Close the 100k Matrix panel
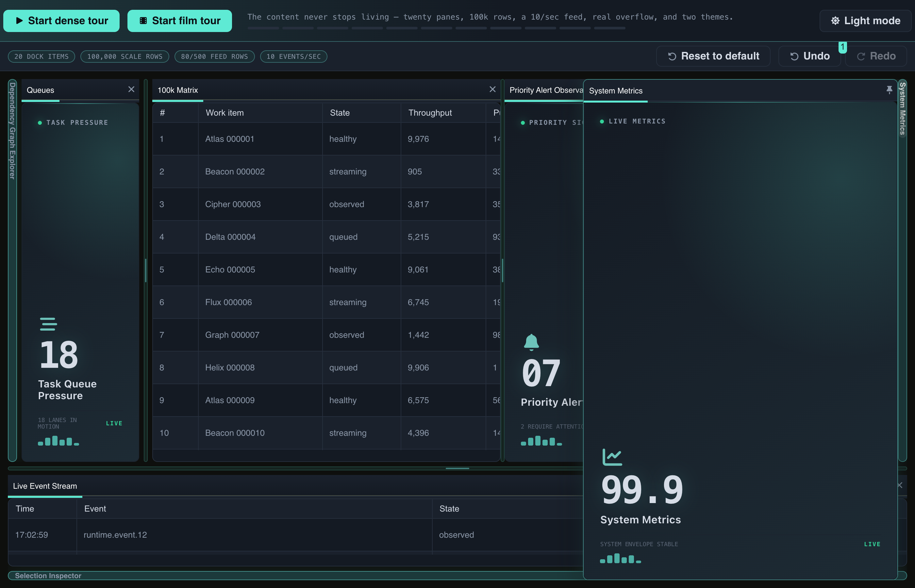The height and width of the screenshot is (588, 915). click(492, 90)
